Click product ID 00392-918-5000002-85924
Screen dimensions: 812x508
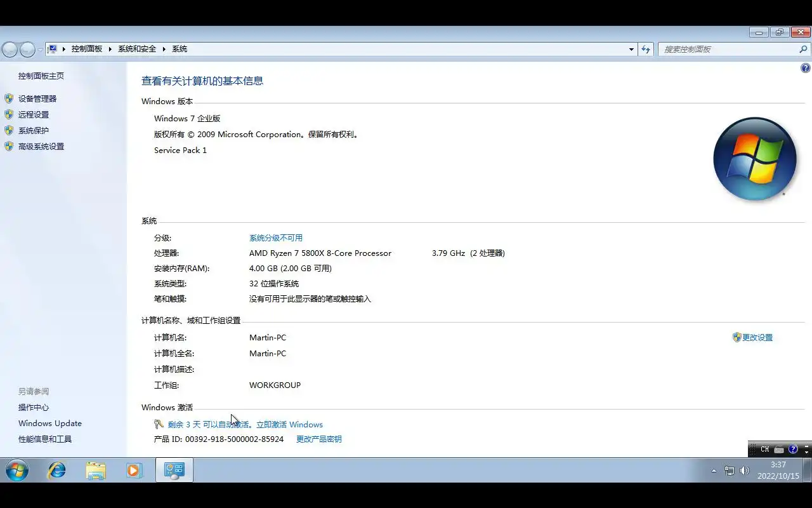point(234,439)
